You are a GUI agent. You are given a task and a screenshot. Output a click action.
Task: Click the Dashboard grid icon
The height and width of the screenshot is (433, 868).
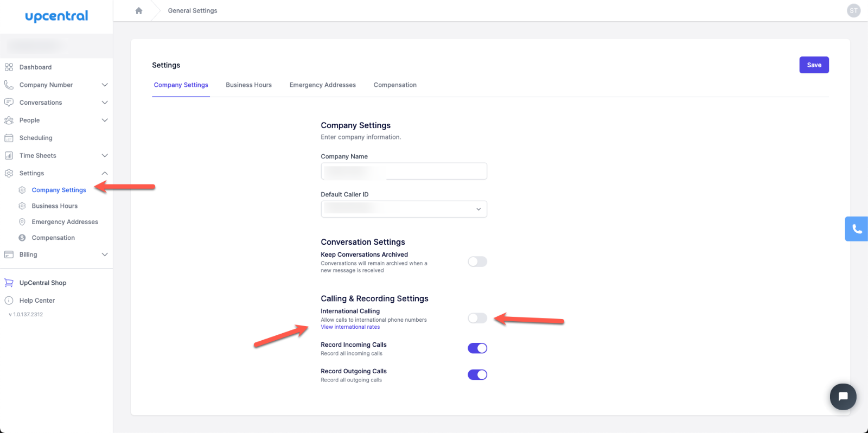[x=9, y=67]
